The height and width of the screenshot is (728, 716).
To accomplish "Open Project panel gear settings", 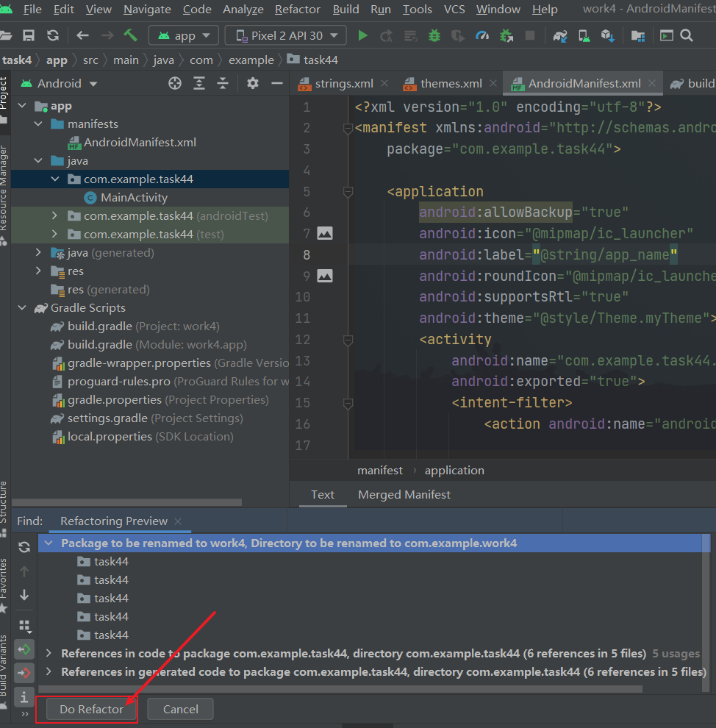I will pos(253,83).
